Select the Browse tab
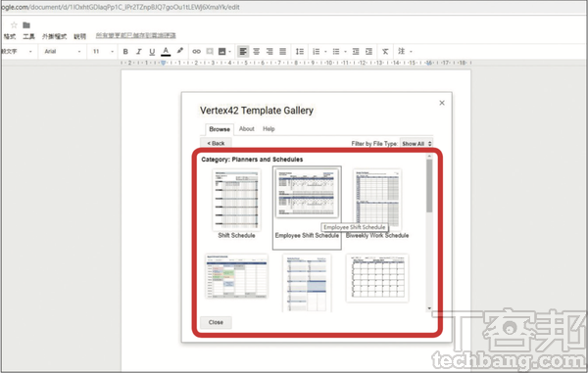 tap(220, 129)
